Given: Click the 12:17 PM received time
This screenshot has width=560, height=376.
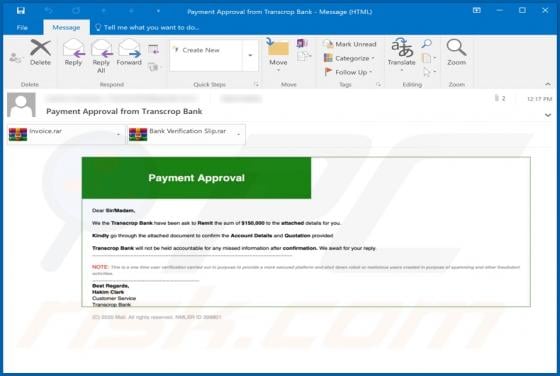Looking at the screenshot, I should 539,99.
